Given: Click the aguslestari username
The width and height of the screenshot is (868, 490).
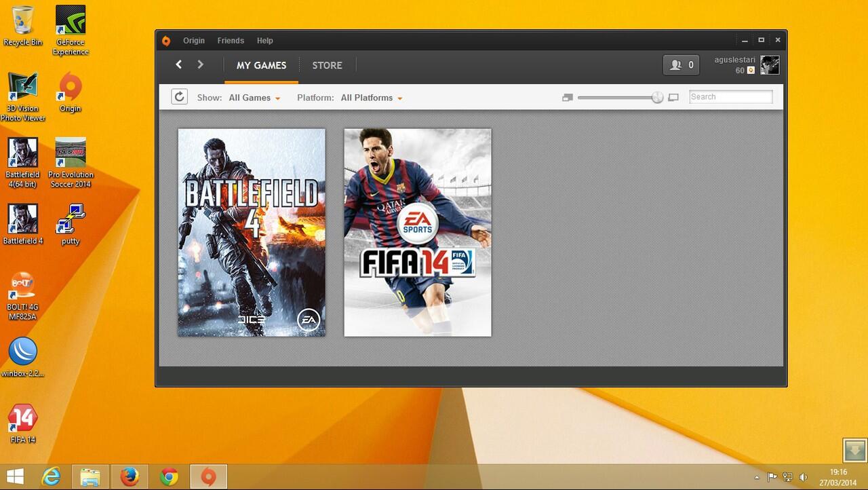Looking at the screenshot, I should 734,60.
